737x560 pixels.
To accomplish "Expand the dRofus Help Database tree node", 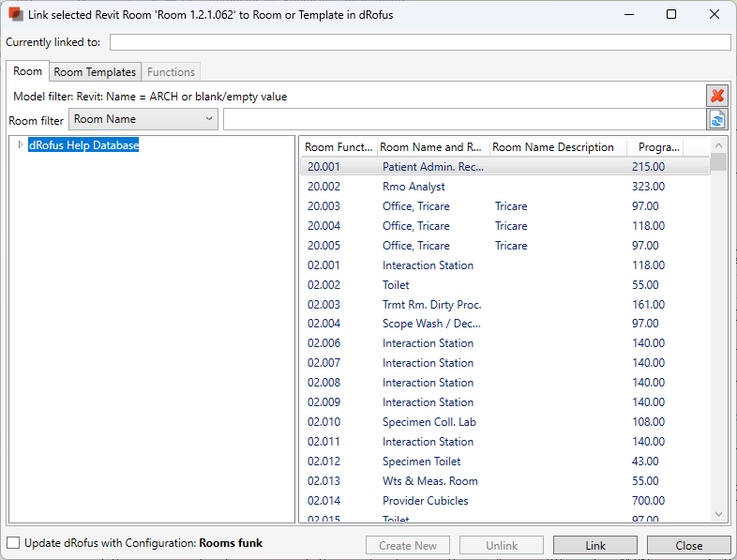I will 21,145.
